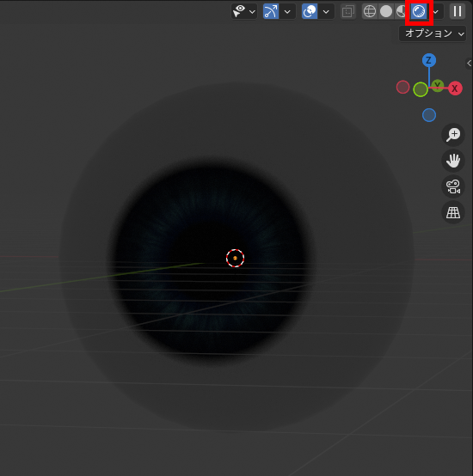Click the zoom magnifier navigation icon
Image resolution: width=473 pixels, height=476 pixels.
pos(453,135)
